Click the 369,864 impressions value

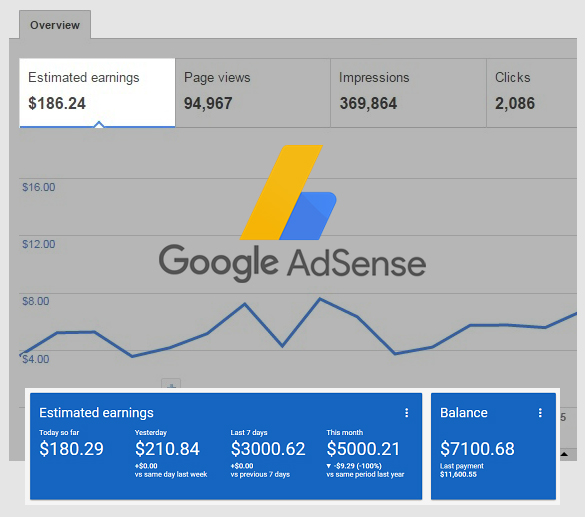pos(368,103)
